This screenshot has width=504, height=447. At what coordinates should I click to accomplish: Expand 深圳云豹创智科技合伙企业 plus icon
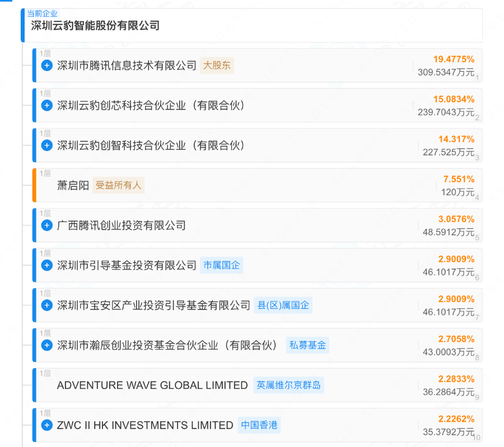[x=47, y=145]
